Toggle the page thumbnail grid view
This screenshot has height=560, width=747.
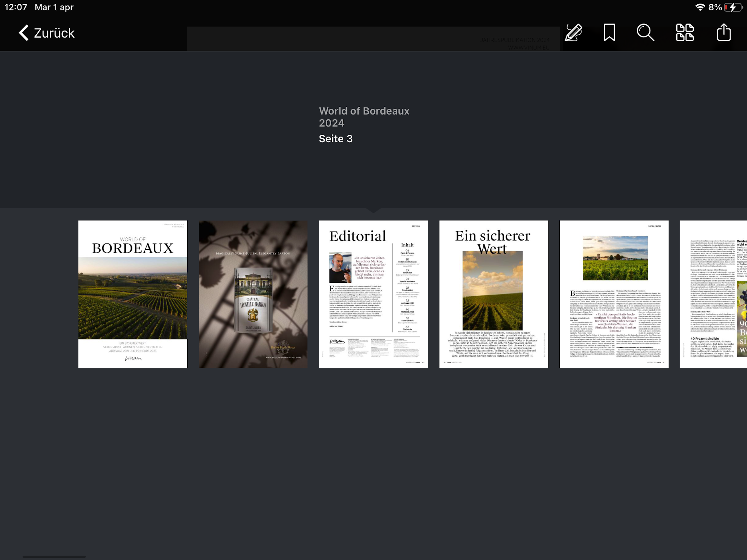click(685, 33)
